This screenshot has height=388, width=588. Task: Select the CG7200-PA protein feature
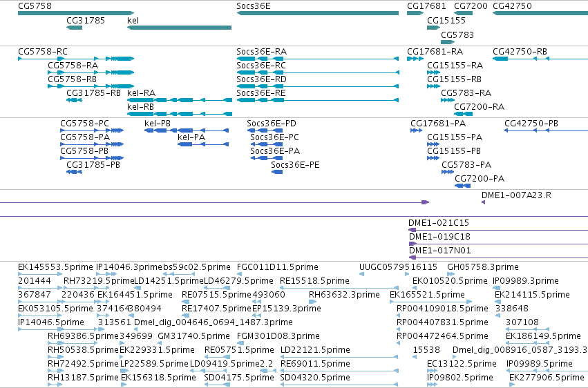tap(463, 186)
